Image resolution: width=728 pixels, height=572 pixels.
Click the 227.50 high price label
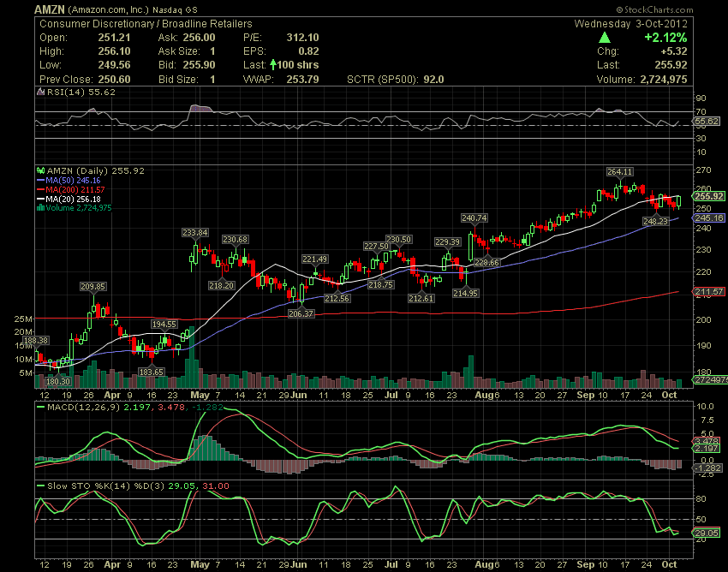(376, 246)
